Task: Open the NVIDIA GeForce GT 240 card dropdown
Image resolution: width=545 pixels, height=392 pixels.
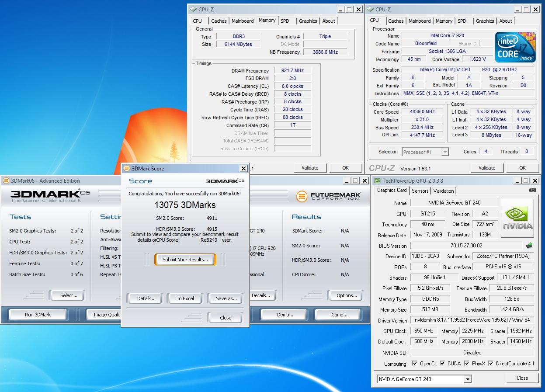Action: pyautogui.click(x=468, y=379)
